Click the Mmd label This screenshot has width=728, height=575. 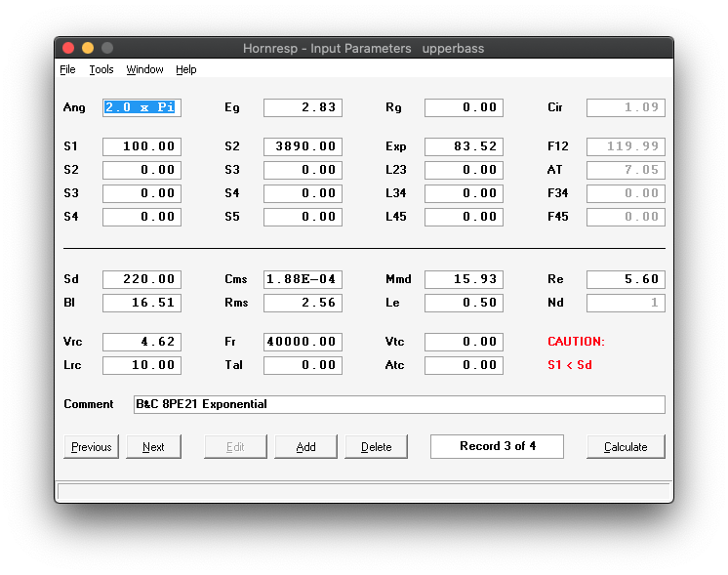pyautogui.click(x=398, y=279)
